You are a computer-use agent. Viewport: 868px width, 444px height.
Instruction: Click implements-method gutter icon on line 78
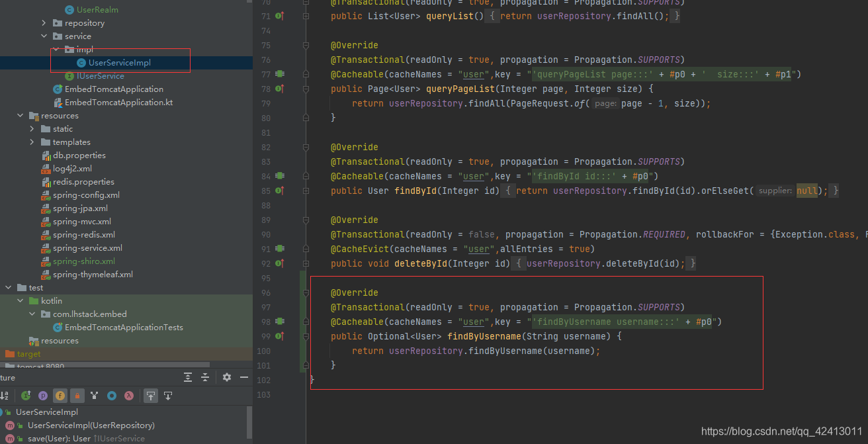280,89
